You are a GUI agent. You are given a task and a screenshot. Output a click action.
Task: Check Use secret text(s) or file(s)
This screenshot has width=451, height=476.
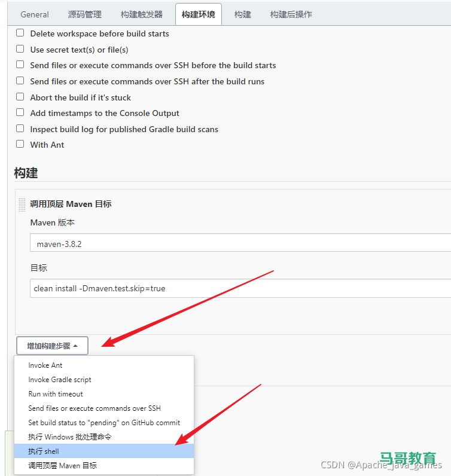(x=20, y=49)
